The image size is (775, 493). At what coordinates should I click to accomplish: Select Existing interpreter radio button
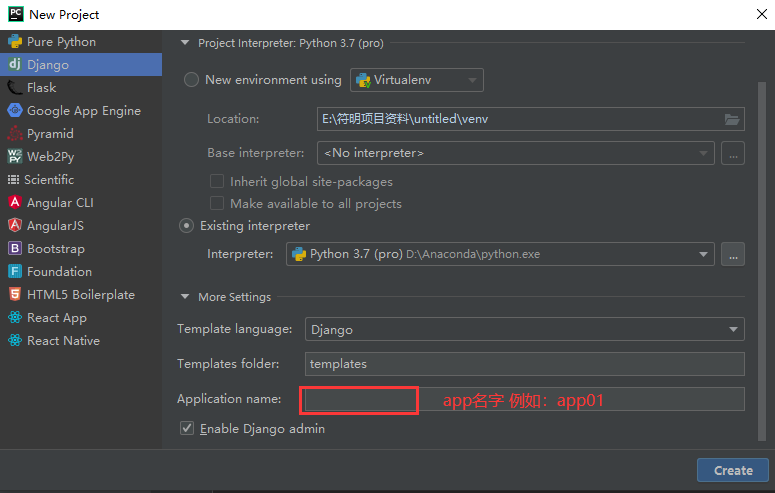186,226
